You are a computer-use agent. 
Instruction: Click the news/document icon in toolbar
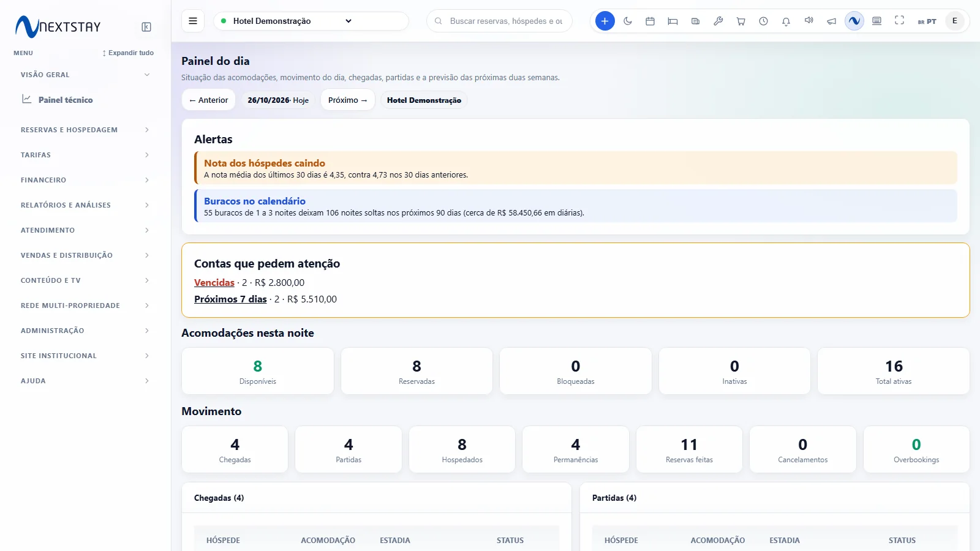coord(695,21)
